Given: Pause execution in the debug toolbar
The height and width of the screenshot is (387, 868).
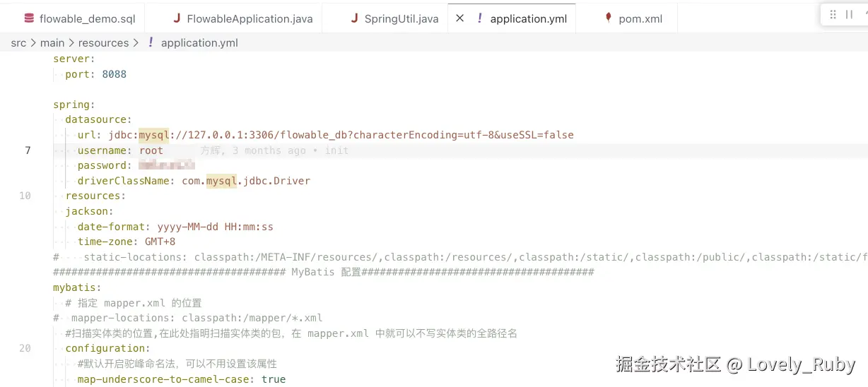Looking at the screenshot, I should tap(849, 15).
